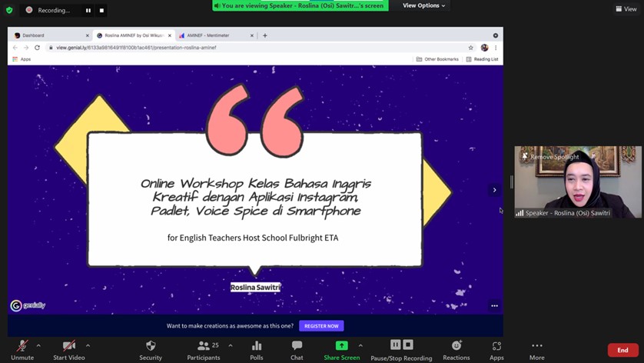Viewport: 644px width, 363px height.
Task: Open the Reading List
Action: pyautogui.click(x=482, y=59)
